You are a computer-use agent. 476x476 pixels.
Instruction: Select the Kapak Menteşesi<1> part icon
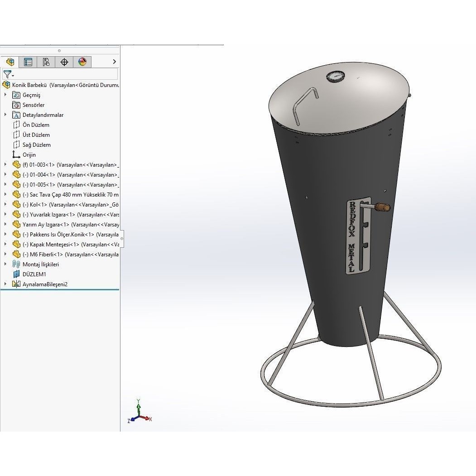(x=16, y=245)
